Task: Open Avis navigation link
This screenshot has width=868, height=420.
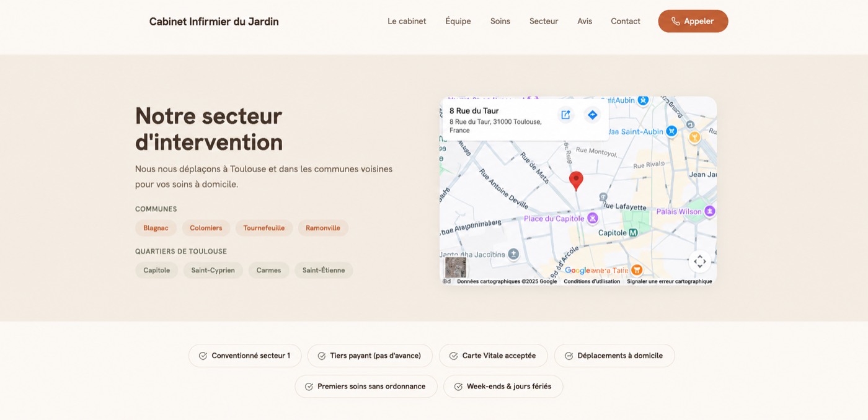Action: coord(585,21)
